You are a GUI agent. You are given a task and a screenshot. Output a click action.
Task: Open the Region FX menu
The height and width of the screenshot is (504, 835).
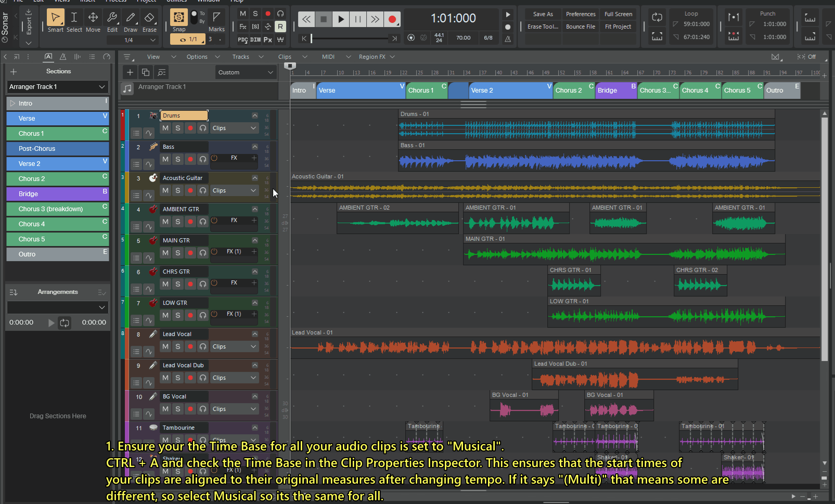(372, 57)
